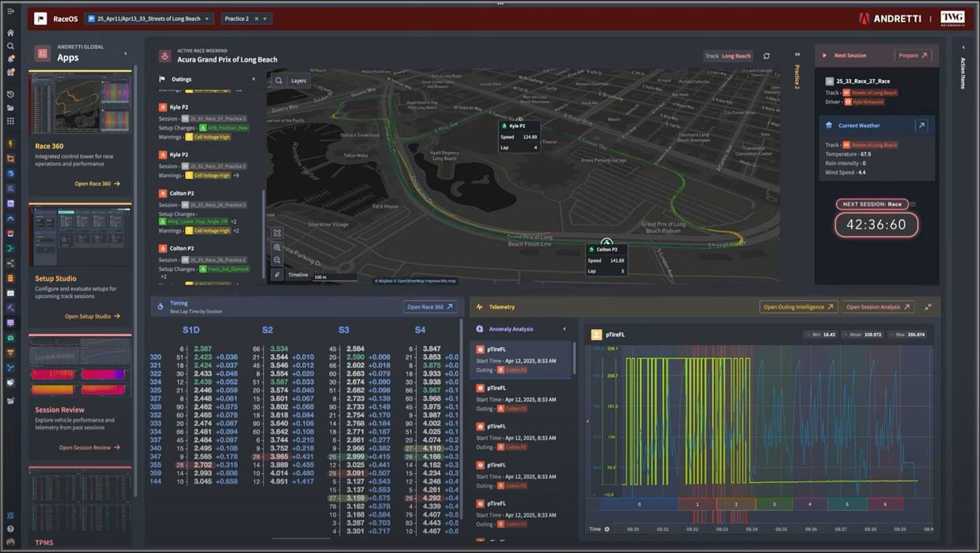Image resolution: width=980 pixels, height=553 pixels.
Task: Toggle the Practice 2 panel width arrows
Action: (x=798, y=54)
